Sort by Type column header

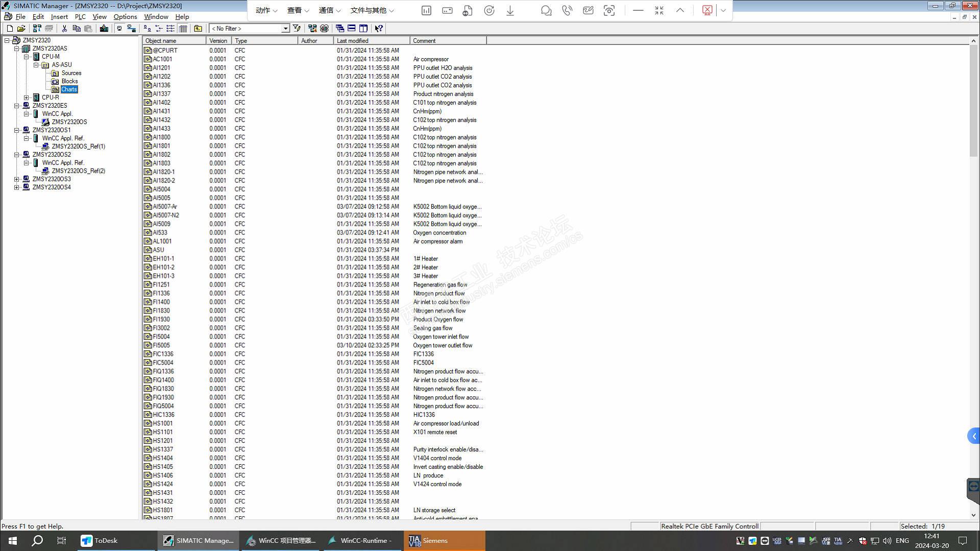pos(265,41)
